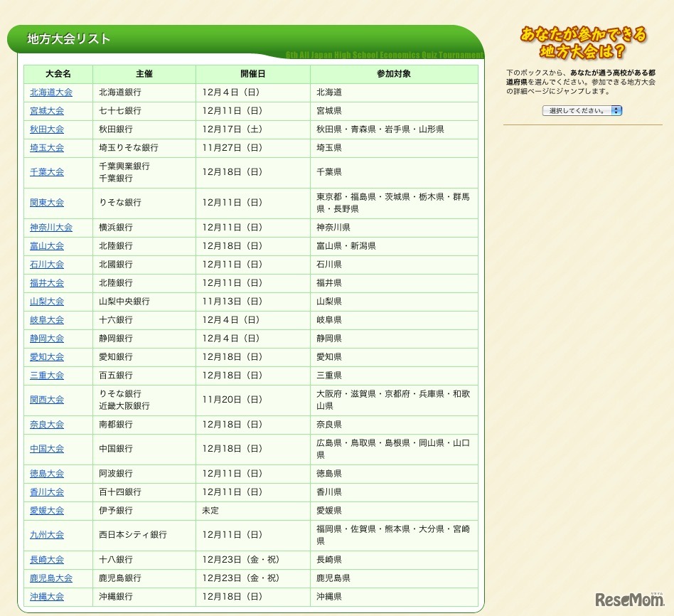Select the 七十七銀行 organizer cell
Image resolution: width=674 pixels, height=616 pixels.
144,111
